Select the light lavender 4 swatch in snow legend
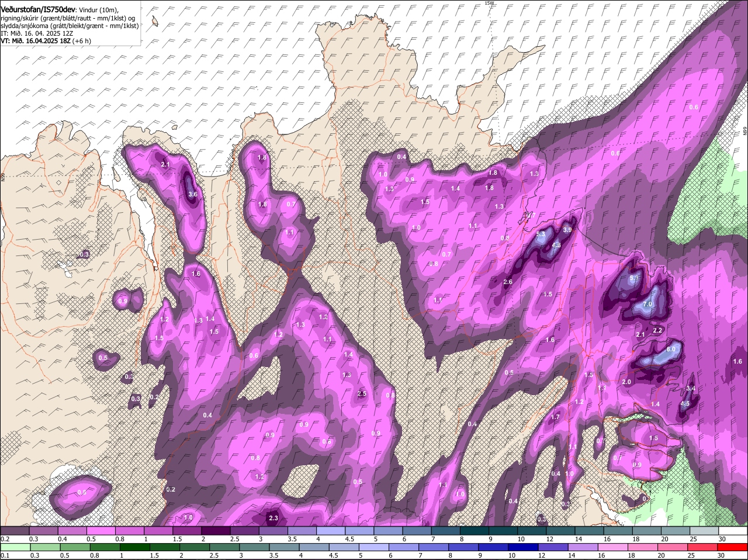The width and height of the screenshot is (748, 560). coord(331,531)
